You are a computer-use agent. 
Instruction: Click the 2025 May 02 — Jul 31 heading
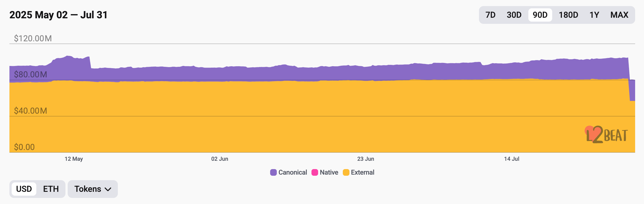[59, 15]
